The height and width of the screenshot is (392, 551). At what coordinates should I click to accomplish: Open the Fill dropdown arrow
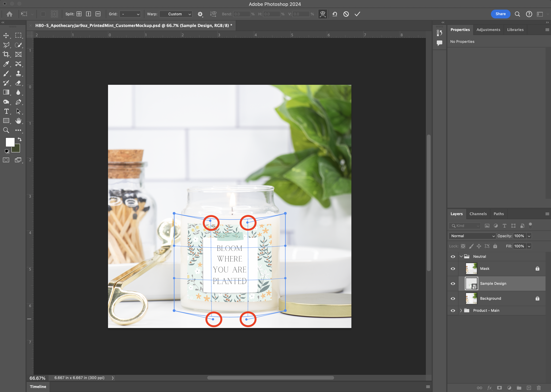[529, 246]
